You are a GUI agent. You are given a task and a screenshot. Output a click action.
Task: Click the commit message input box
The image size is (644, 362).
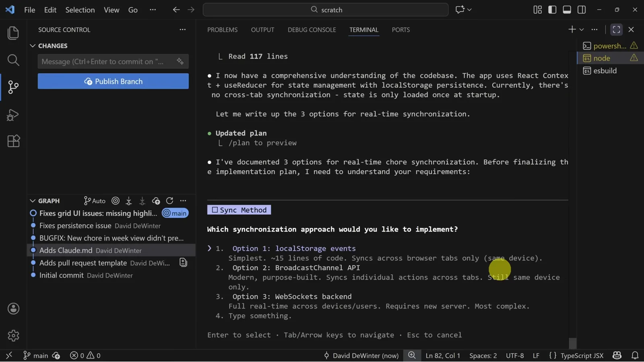[x=113, y=62]
